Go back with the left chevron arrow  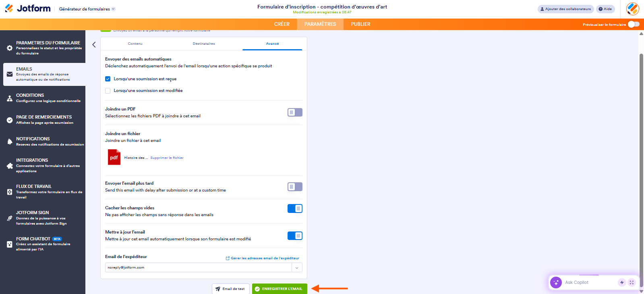(94, 45)
